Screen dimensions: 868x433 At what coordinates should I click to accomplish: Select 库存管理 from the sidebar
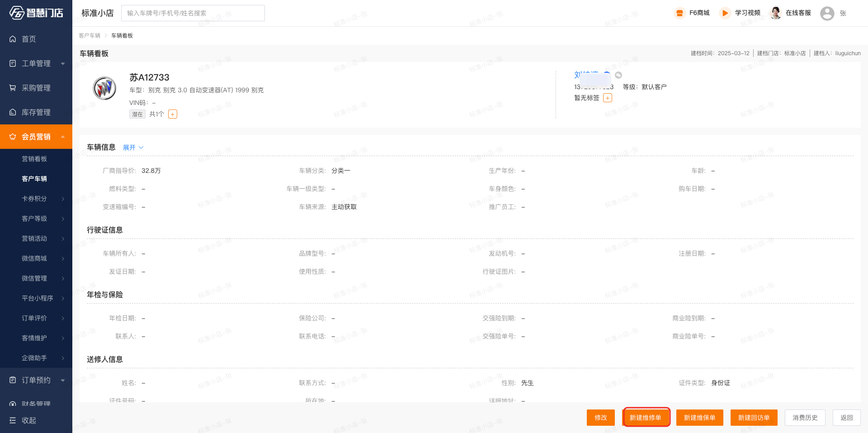[36, 112]
